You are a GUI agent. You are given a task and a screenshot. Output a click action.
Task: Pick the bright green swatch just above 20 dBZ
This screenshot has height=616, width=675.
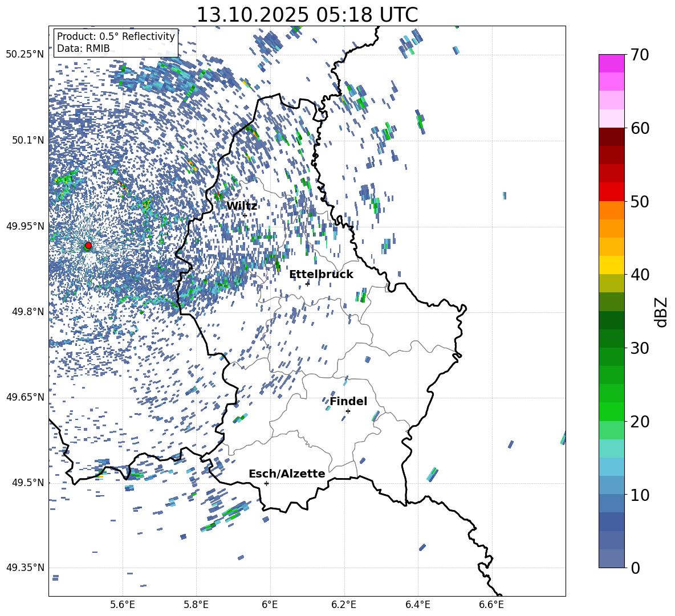pos(612,411)
